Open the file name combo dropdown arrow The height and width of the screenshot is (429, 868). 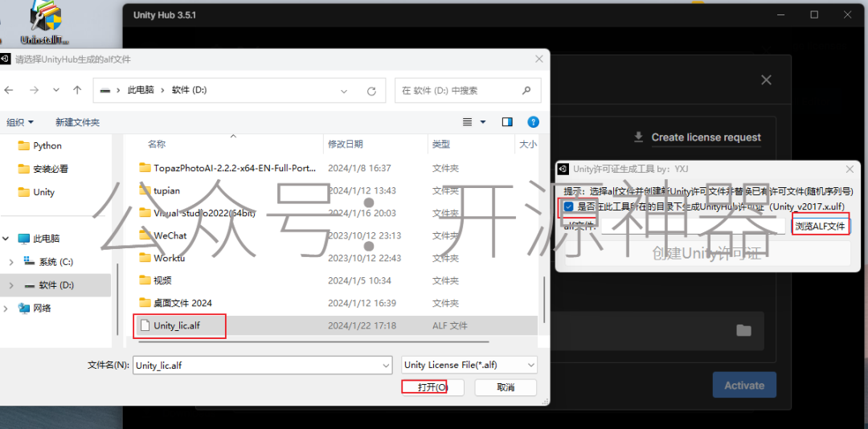[387, 365]
